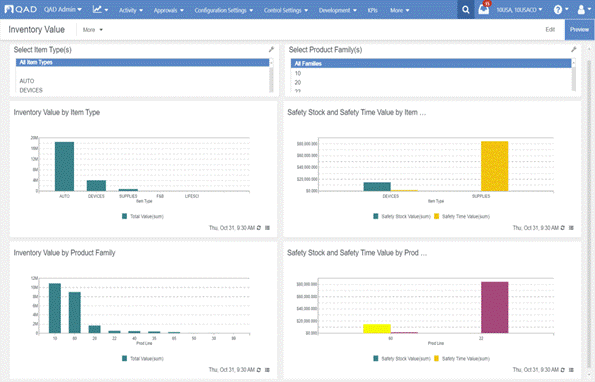595x382 pixels.
Task: Expand the QAD Admin dropdown
Action: (x=63, y=9)
